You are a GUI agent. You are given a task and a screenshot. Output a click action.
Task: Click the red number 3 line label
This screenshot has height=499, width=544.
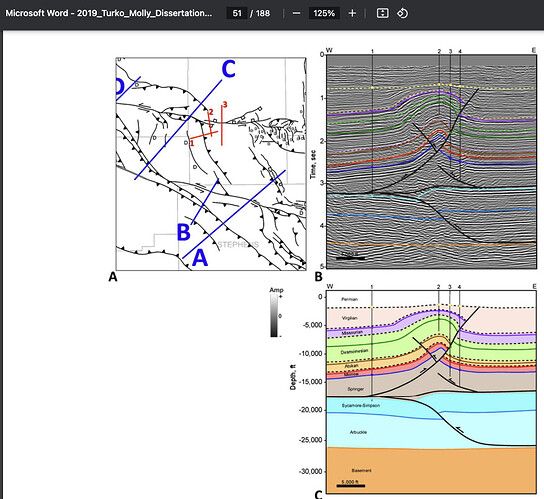coord(225,104)
